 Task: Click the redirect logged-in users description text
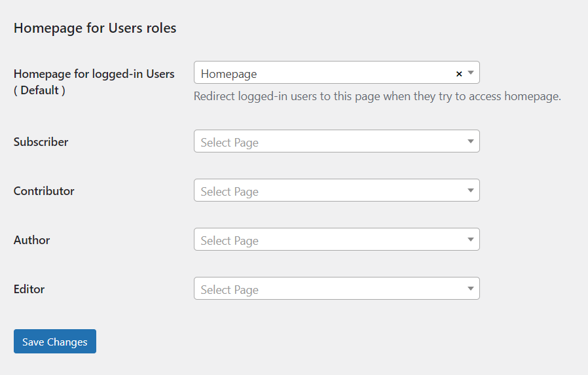[377, 97]
